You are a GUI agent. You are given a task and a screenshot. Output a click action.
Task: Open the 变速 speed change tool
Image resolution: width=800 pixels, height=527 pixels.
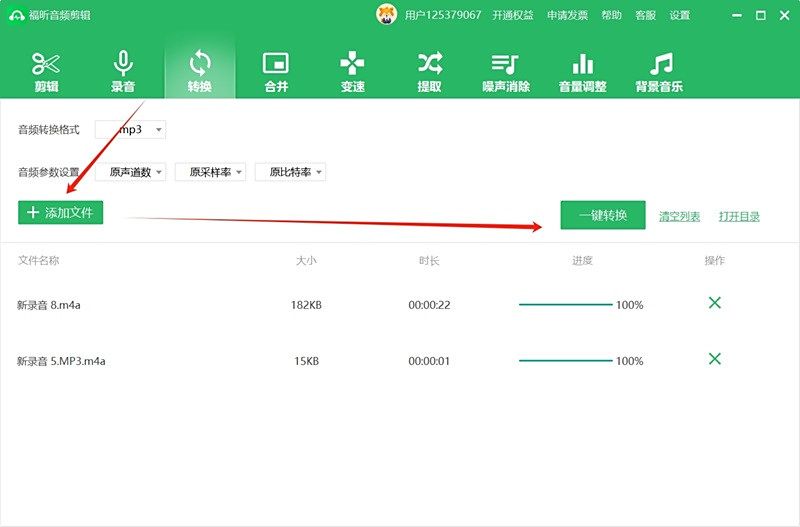click(x=353, y=71)
